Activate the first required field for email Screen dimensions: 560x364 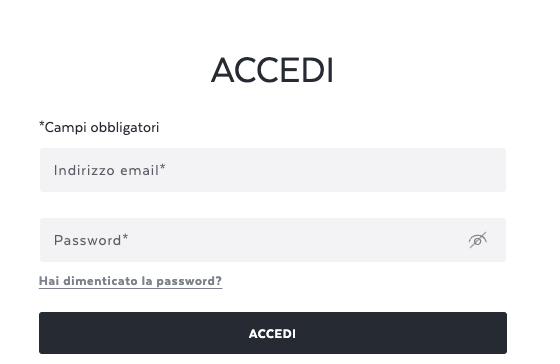pos(273,170)
